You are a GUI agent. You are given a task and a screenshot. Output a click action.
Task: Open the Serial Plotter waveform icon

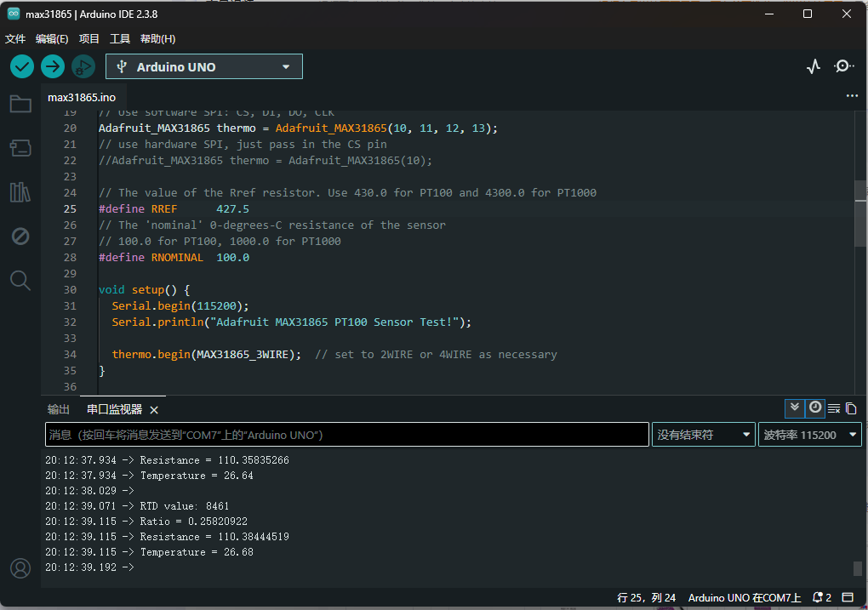point(814,67)
